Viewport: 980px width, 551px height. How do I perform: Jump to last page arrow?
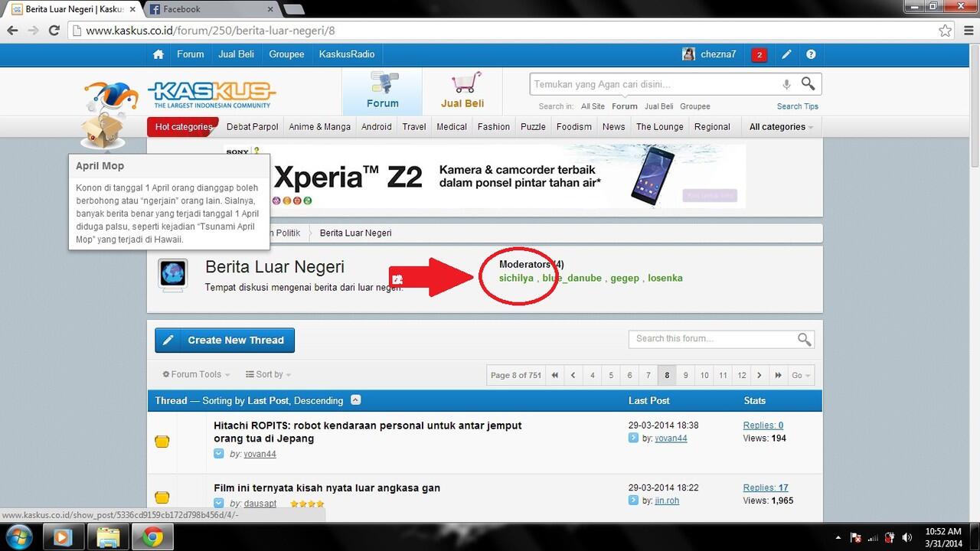(x=779, y=375)
